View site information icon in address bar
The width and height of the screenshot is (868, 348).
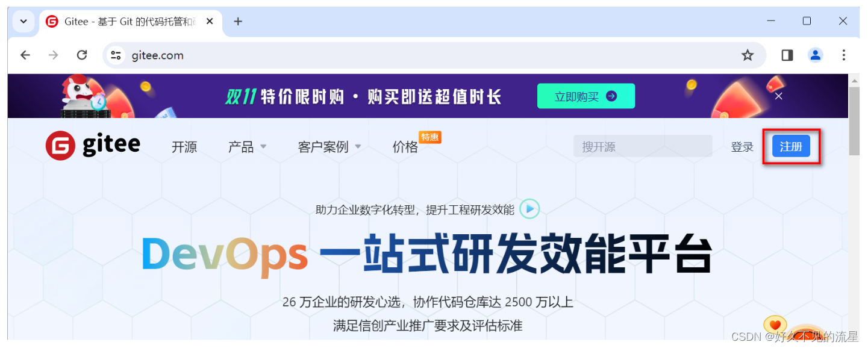pyautogui.click(x=116, y=55)
